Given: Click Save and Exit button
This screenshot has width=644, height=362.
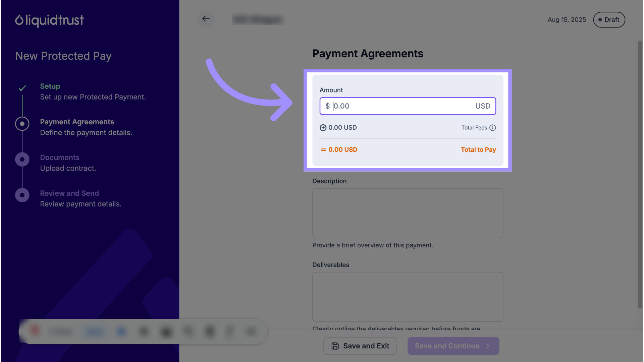Looking at the screenshot, I should click(x=360, y=346).
